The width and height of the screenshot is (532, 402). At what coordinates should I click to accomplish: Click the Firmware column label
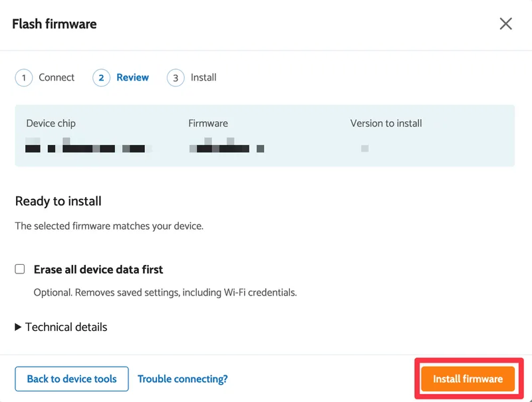(208, 123)
